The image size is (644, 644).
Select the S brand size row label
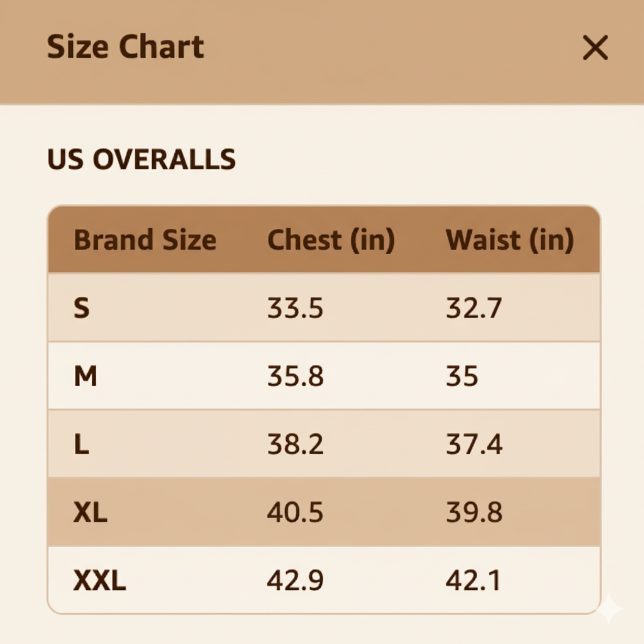coord(81,309)
